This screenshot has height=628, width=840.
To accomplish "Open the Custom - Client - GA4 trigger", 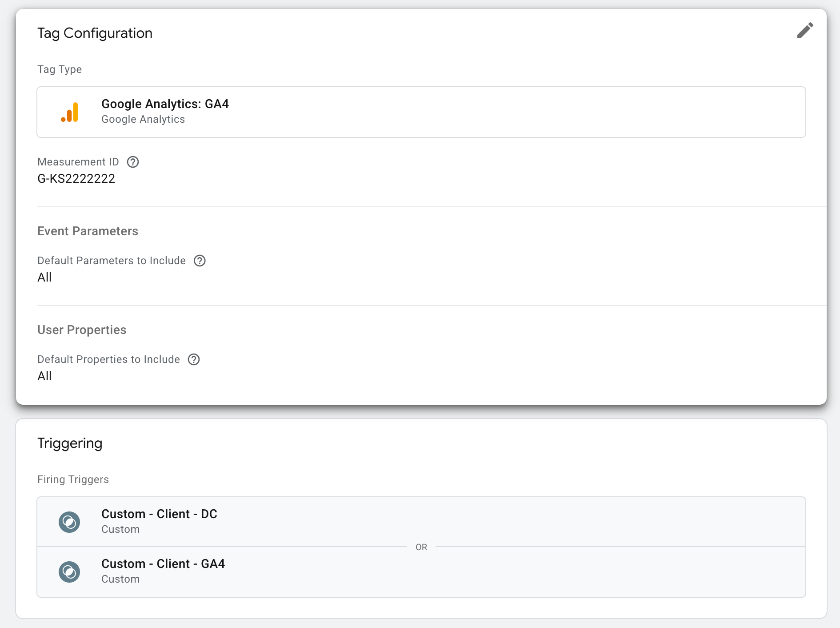I will pyautogui.click(x=421, y=572).
